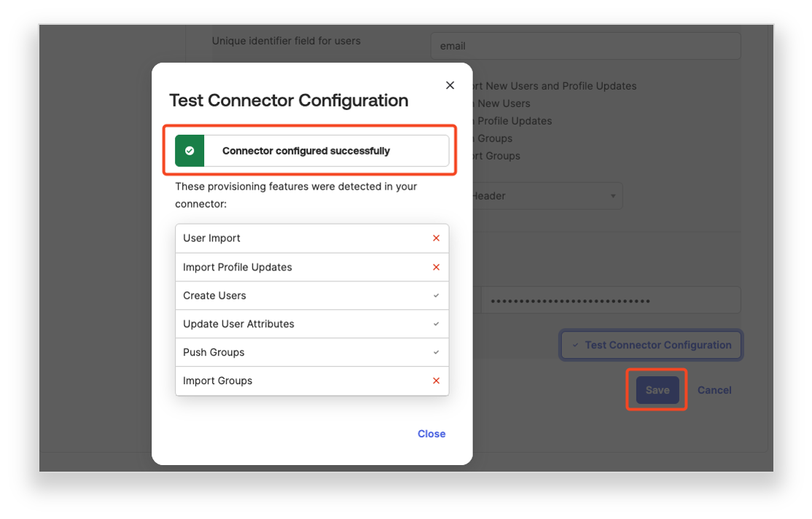
Task: Click the masked password token field
Action: 611,300
